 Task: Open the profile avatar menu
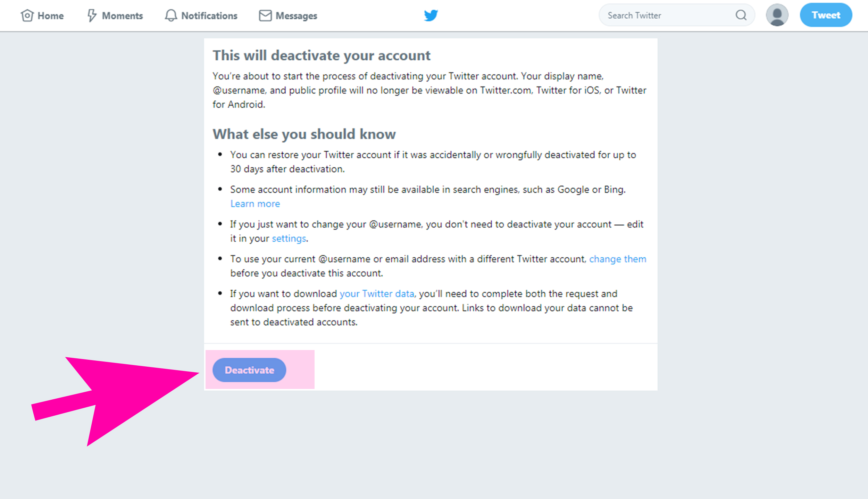(777, 15)
